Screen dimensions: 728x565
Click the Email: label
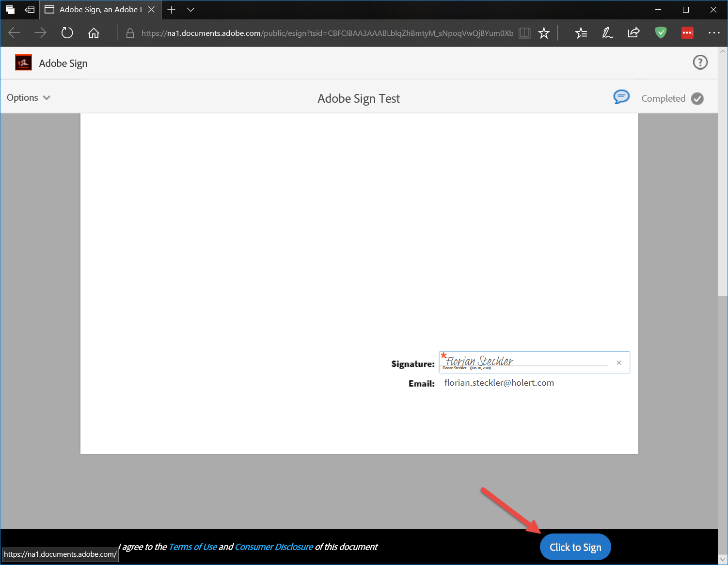click(x=422, y=383)
